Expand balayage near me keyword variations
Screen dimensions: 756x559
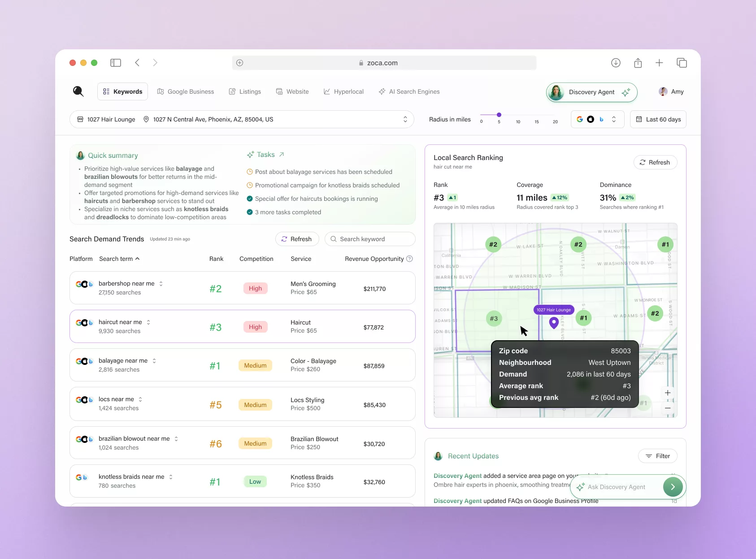[154, 361]
